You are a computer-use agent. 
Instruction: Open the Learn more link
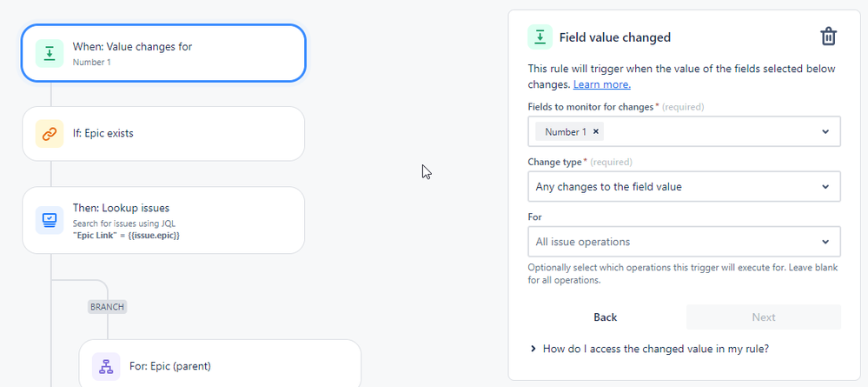coord(602,85)
